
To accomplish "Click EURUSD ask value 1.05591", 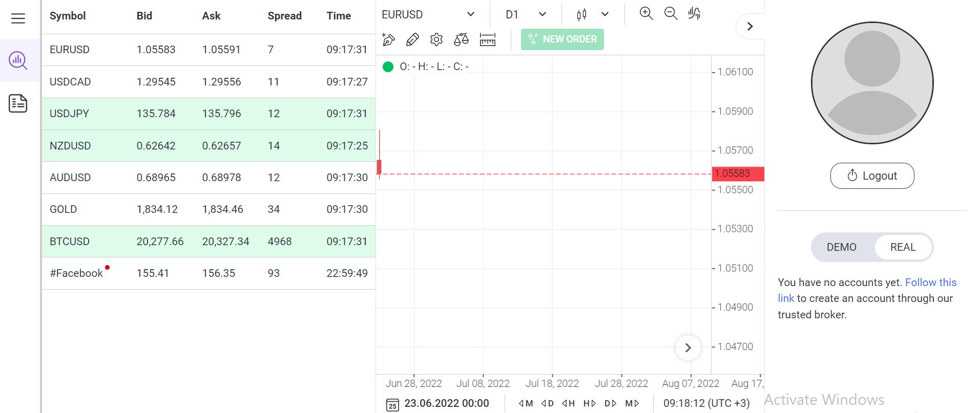I will [221, 50].
